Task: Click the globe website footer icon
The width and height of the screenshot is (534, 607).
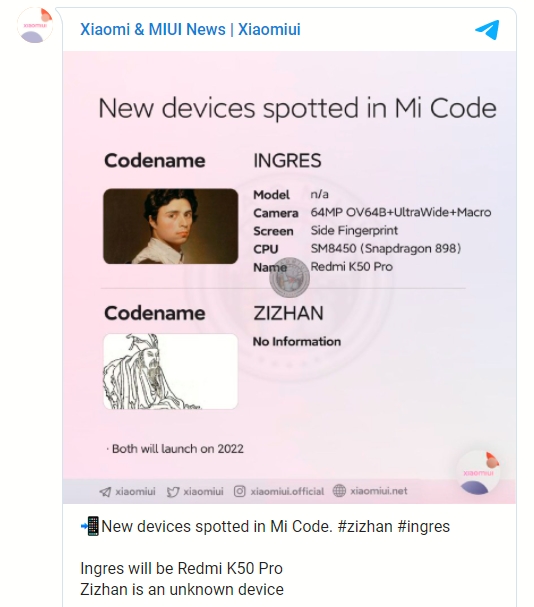Action: [x=339, y=491]
